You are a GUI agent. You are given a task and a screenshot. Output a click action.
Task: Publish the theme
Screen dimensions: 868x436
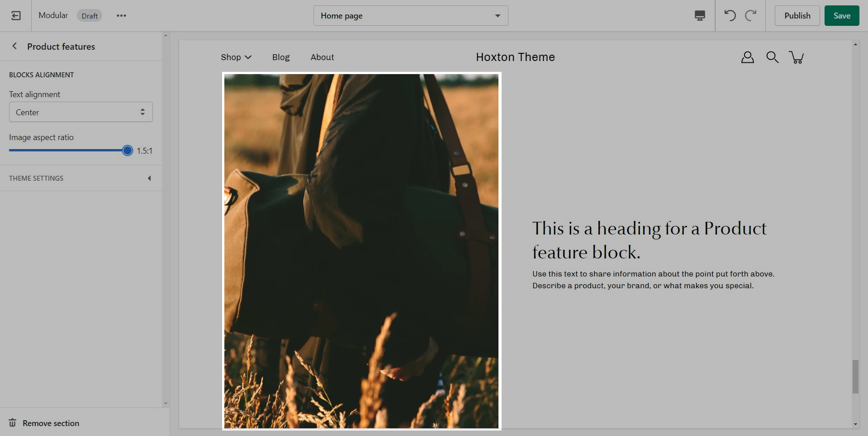tap(797, 16)
